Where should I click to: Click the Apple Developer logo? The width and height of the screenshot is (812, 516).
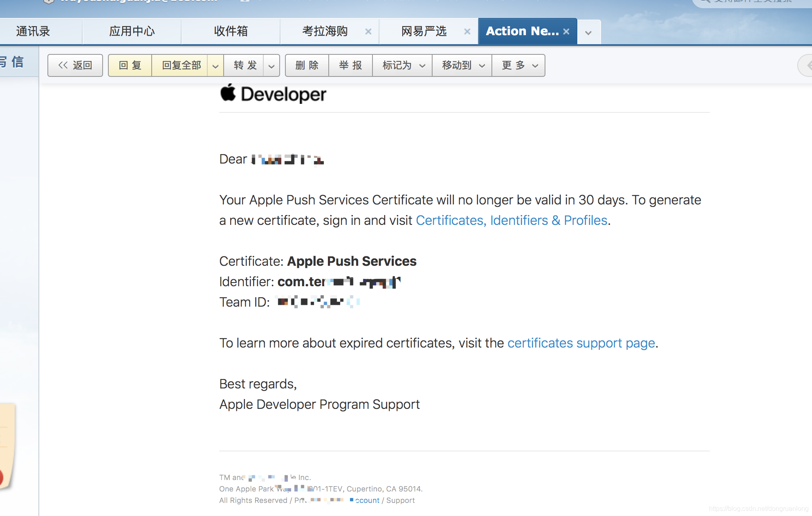tap(273, 94)
